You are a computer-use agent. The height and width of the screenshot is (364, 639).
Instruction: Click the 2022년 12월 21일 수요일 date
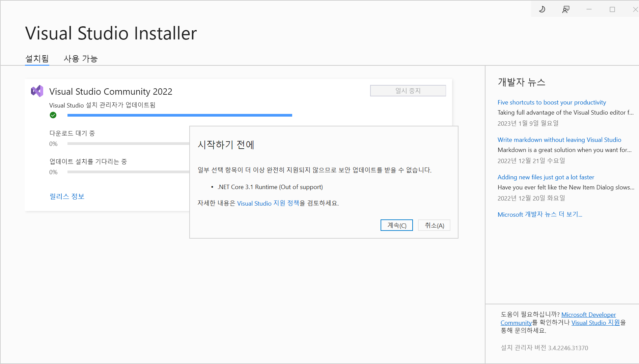click(531, 160)
